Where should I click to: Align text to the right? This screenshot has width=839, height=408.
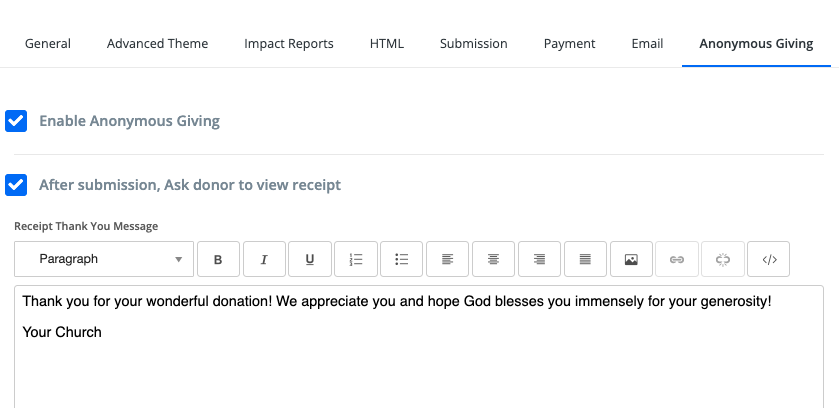click(x=539, y=259)
